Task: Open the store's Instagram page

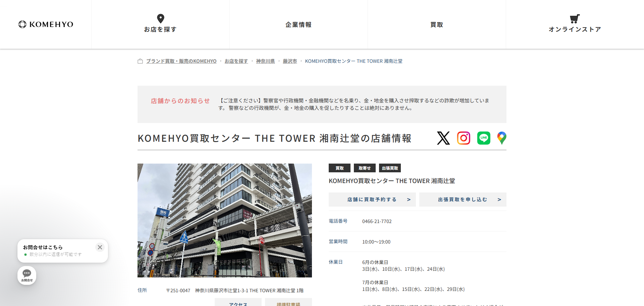Action: pyautogui.click(x=464, y=138)
